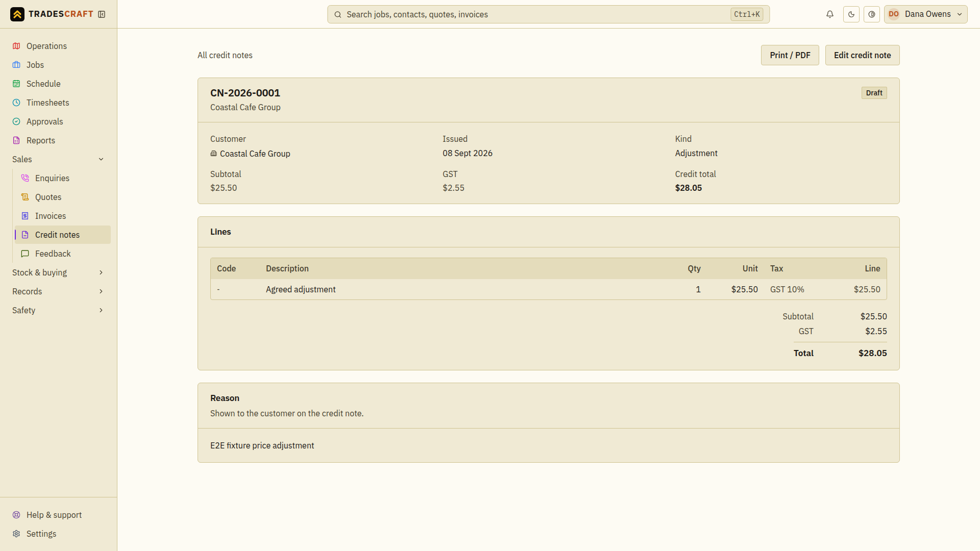Click the Total $28.05 in the Lines totals
980x551 pixels.
click(872, 353)
